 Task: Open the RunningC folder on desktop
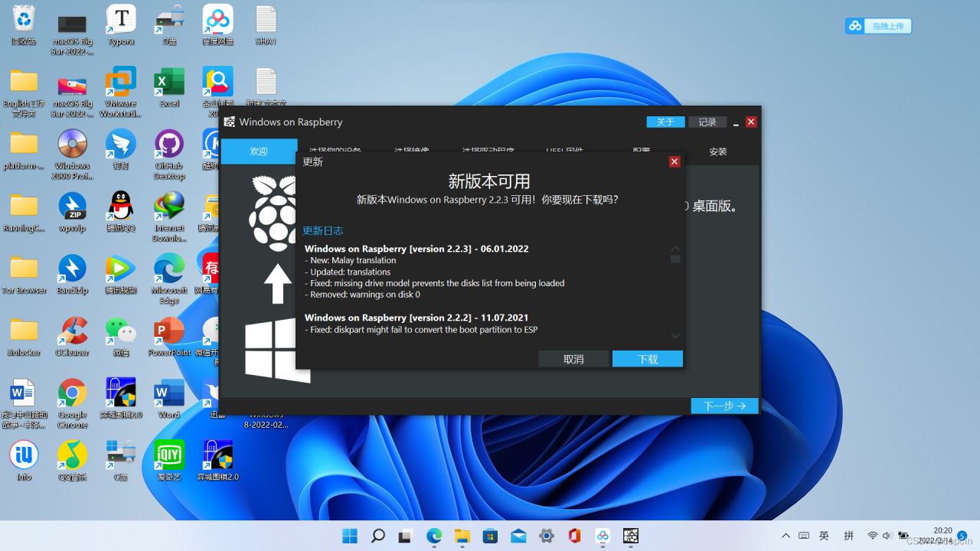point(24,213)
